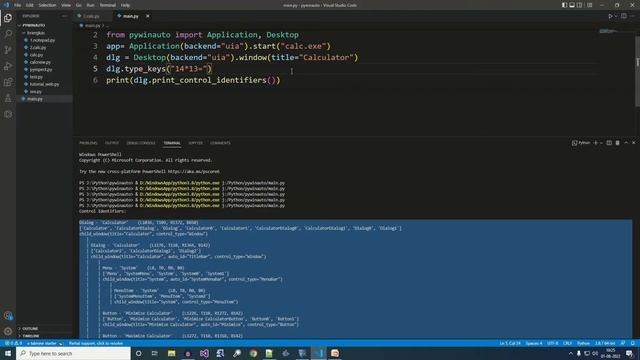The width and height of the screenshot is (640, 360).
Task: Open 2.calc.py in the explorer tree
Action: click(44, 47)
